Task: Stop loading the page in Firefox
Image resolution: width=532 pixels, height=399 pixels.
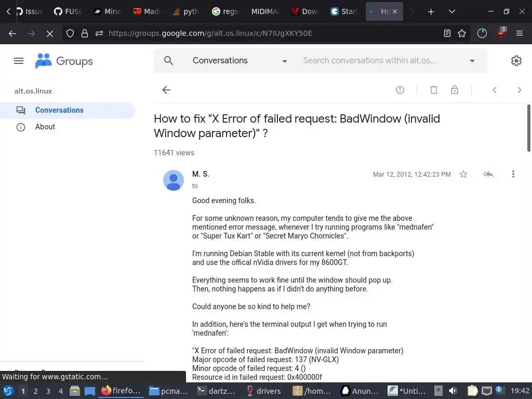Action: 49,33
